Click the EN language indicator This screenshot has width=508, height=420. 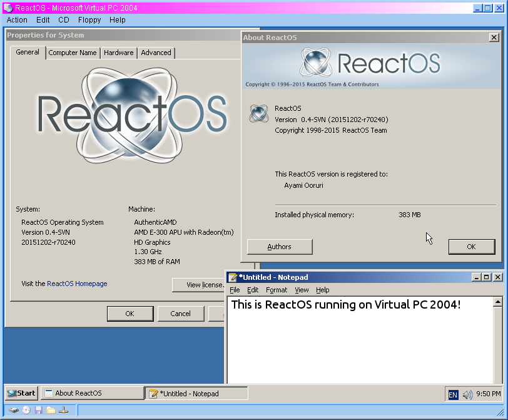click(452, 394)
